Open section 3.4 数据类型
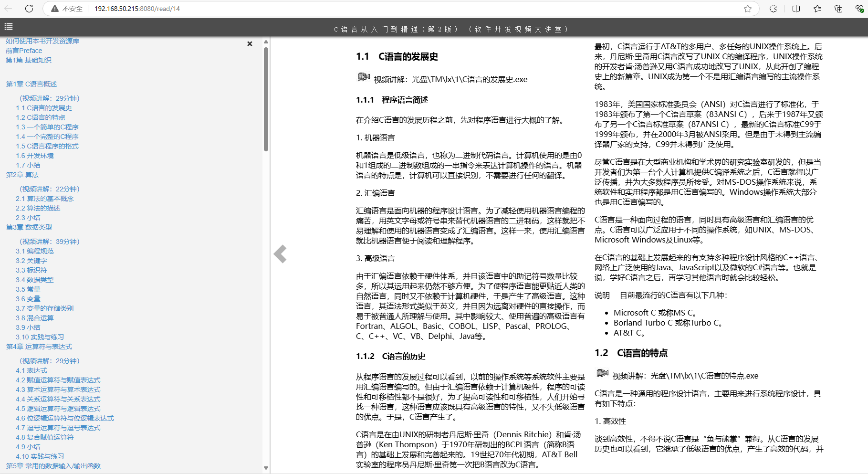868x474 pixels. click(x=35, y=280)
